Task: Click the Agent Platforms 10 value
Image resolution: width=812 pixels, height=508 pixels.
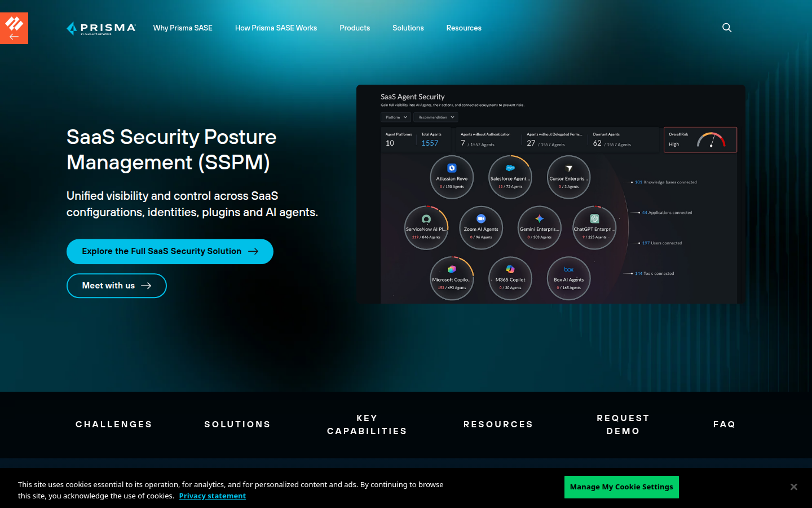Action: click(390, 143)
